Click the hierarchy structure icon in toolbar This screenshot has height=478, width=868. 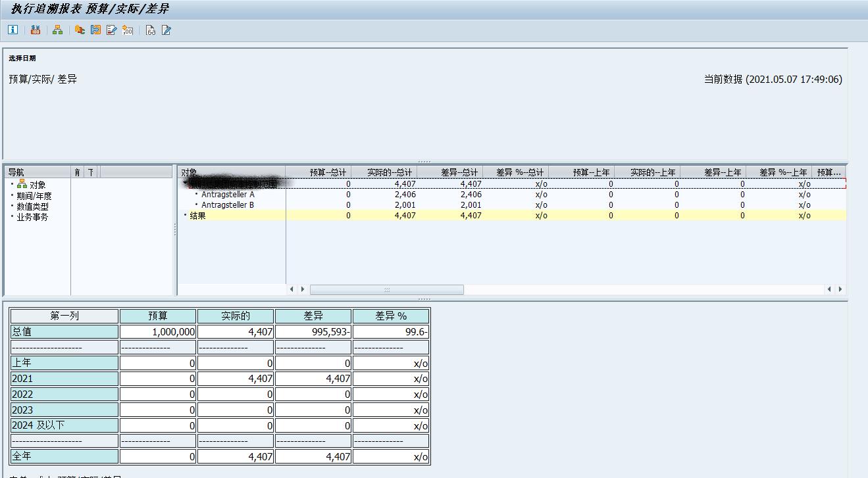(58, 30)
